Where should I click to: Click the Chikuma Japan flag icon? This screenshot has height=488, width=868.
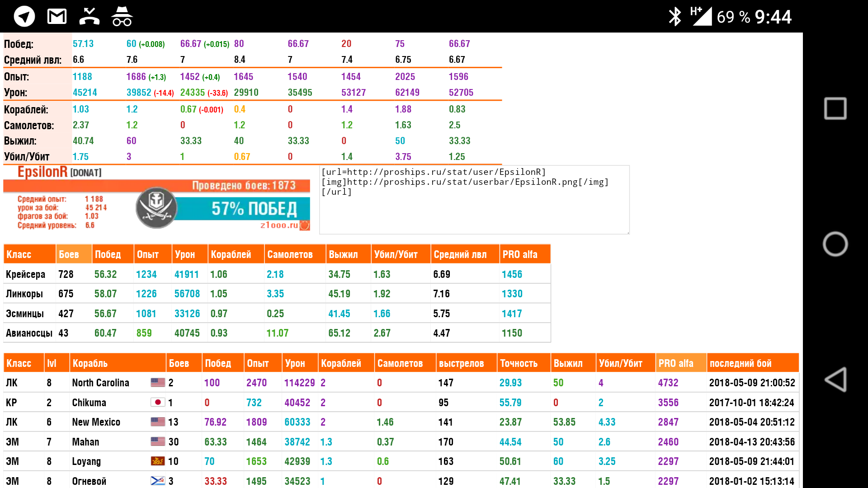(158, 402)
